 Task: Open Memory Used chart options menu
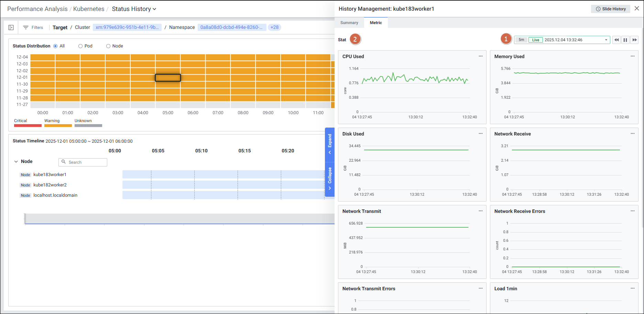(632, 56)
